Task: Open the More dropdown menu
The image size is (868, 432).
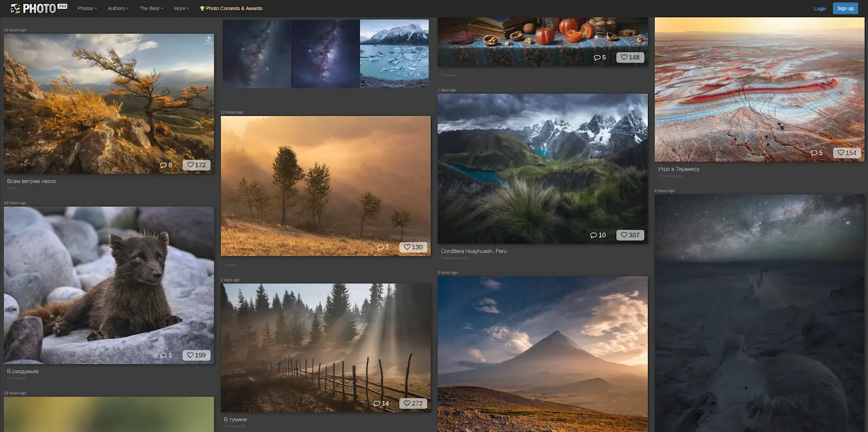Action: (x=181, y=8)
